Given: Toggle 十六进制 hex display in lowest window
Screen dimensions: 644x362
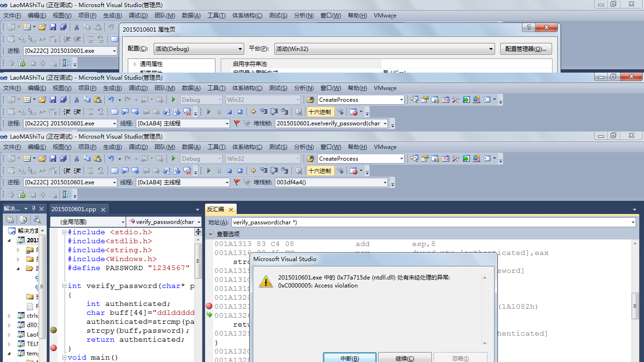Looking at the screenshot, I should 321,171.
